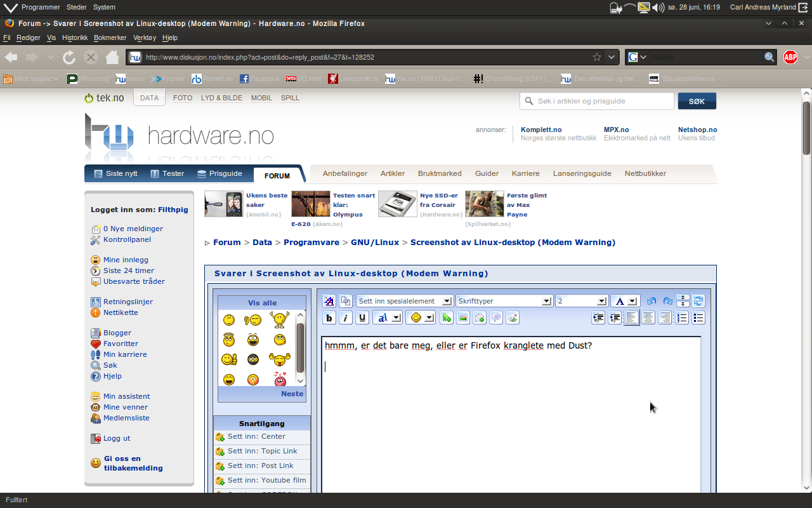
Task: Click the increase indent icon
Action: click(615, 318)
